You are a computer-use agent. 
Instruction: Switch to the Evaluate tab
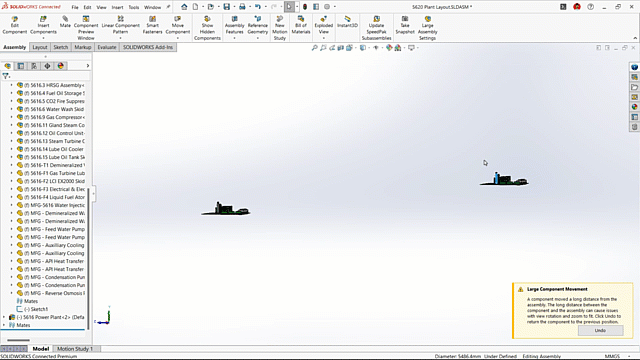[107, 47]
